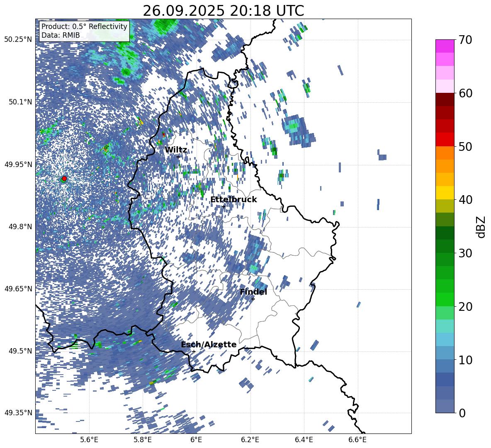
Task: Click the 6°E longitude label
Action: [x=196, y=440]
